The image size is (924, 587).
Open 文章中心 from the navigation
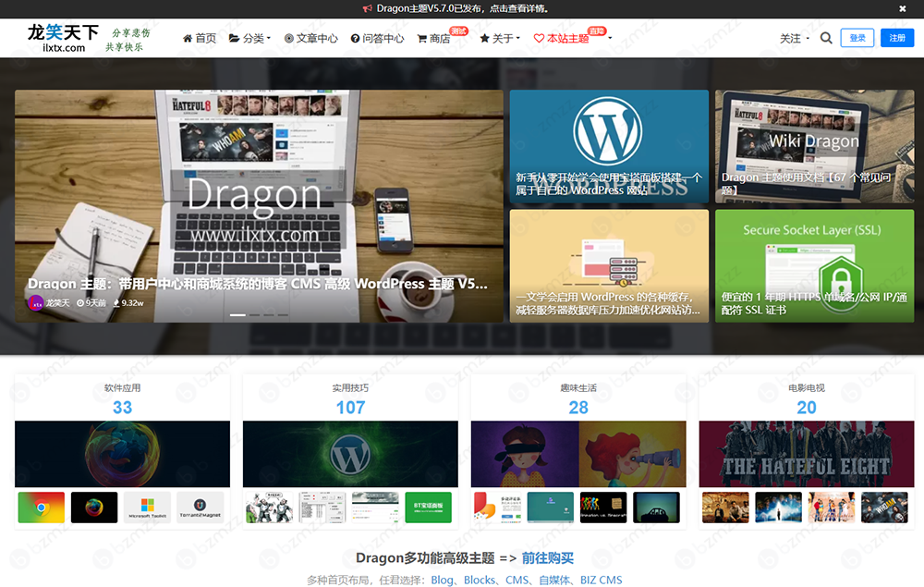(310, 38)
